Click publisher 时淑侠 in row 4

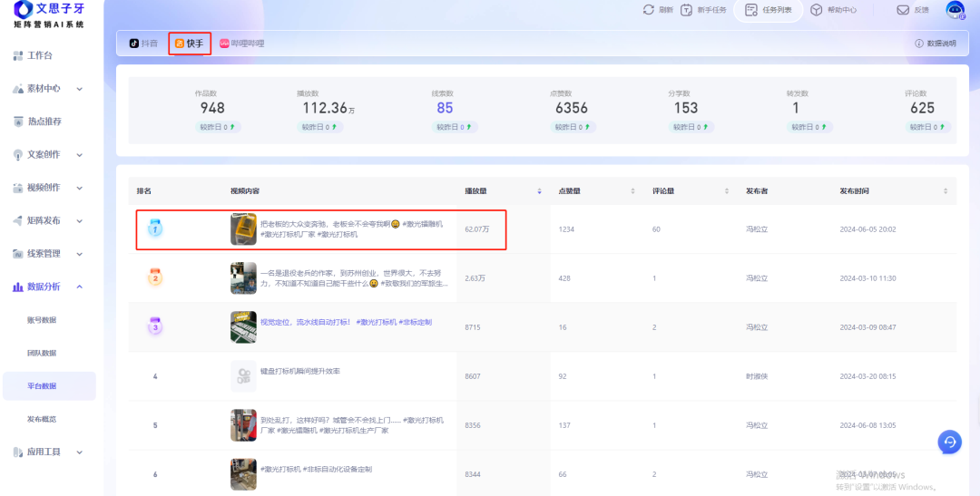[x=756, y=376]
